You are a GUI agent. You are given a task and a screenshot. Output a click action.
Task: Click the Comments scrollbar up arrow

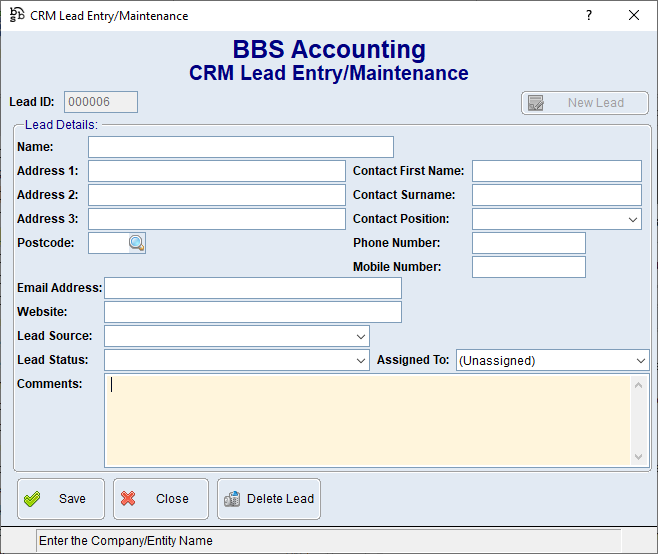(639, 385)
